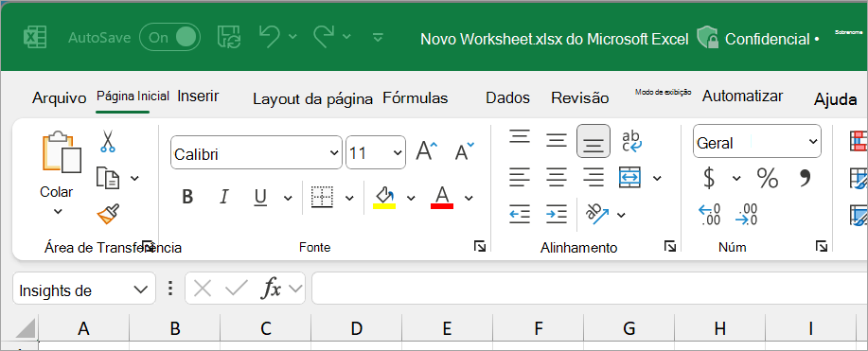Open the Redo history dropdown arrow
The width and height of the screenshot is (868, 351).
pyautogui.click(x=346, y=37)
